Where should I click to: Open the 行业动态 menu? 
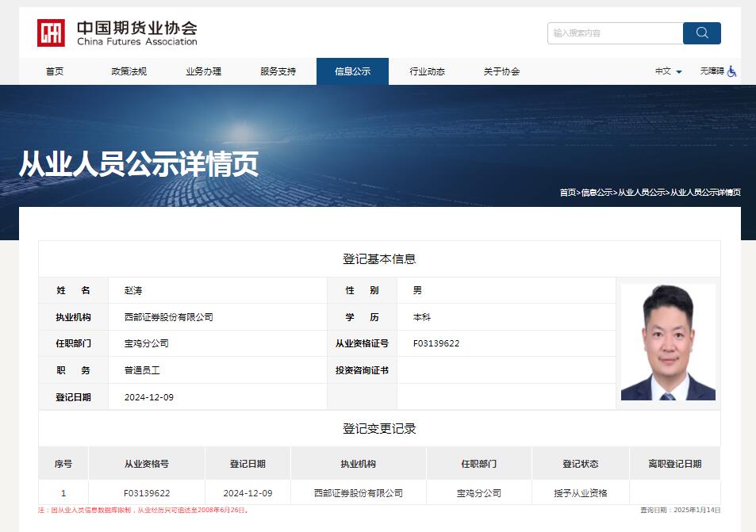click(427, 71)
